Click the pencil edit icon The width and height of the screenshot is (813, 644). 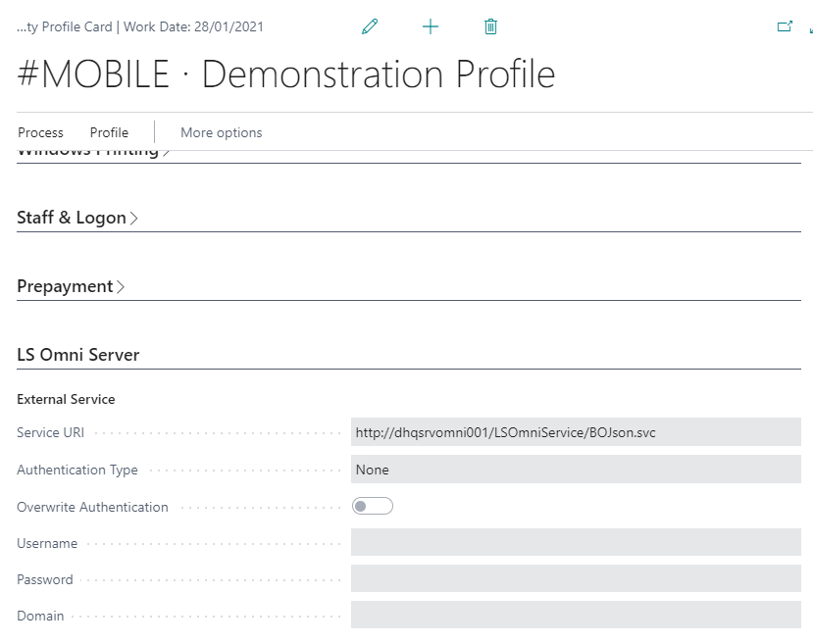(370, 27)
